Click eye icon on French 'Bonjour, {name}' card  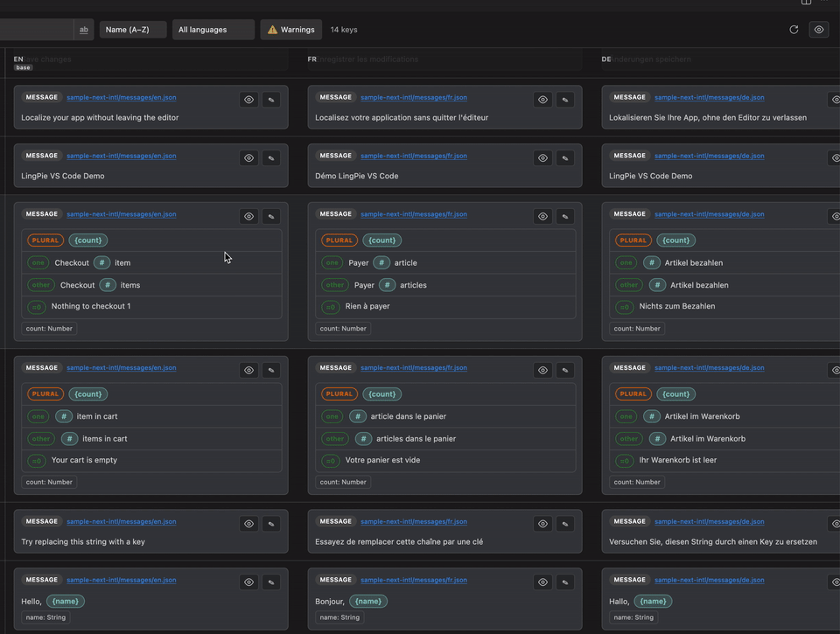(542, 582)
